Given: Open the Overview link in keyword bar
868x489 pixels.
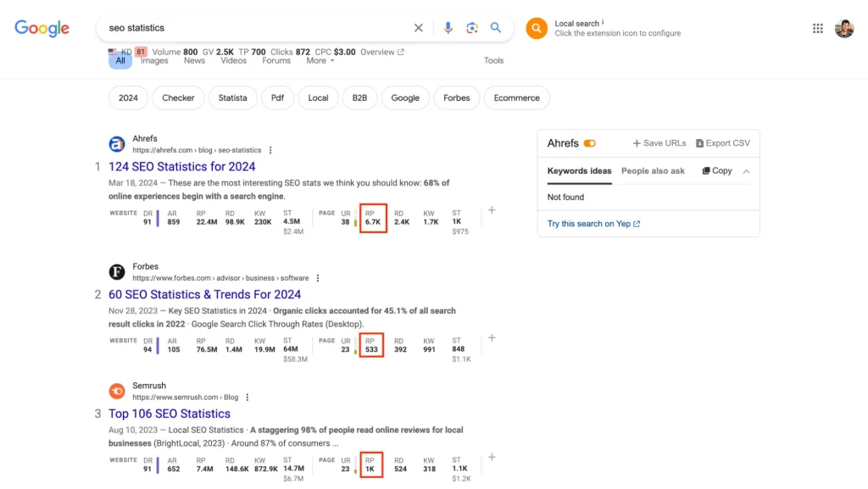Looking at the screenshot, I should [382, 52].
